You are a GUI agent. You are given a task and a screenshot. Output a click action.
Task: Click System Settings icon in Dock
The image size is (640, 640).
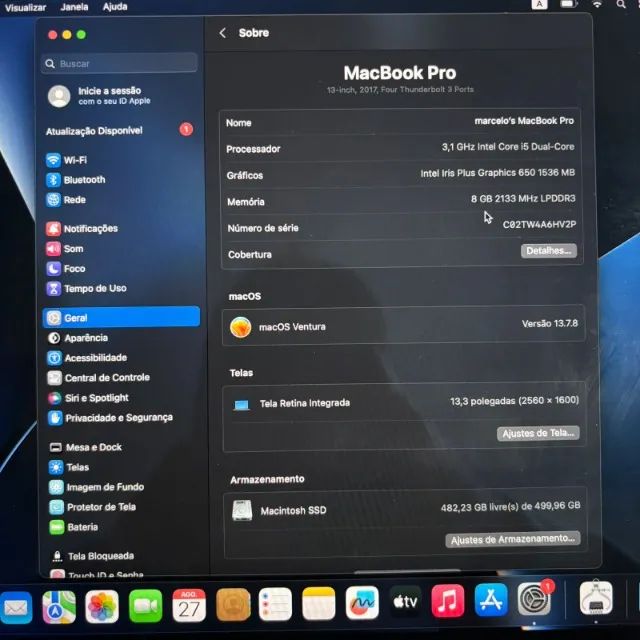tap(534, 599)
